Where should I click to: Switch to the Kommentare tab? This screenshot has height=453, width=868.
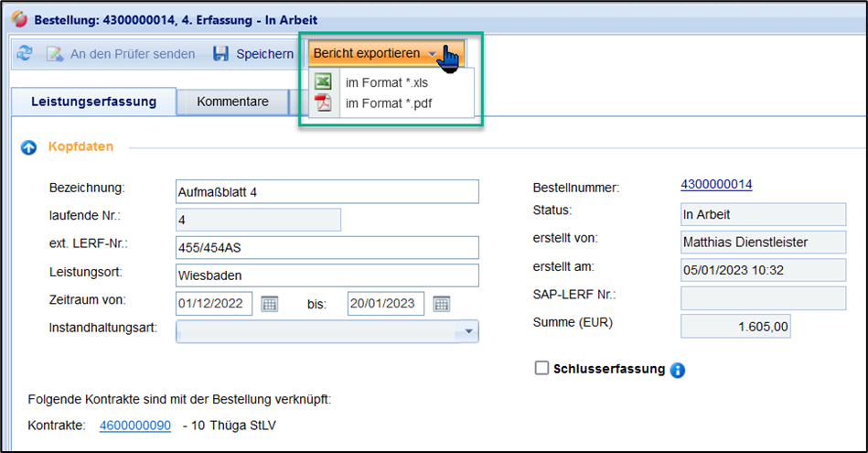click(232, 102)
